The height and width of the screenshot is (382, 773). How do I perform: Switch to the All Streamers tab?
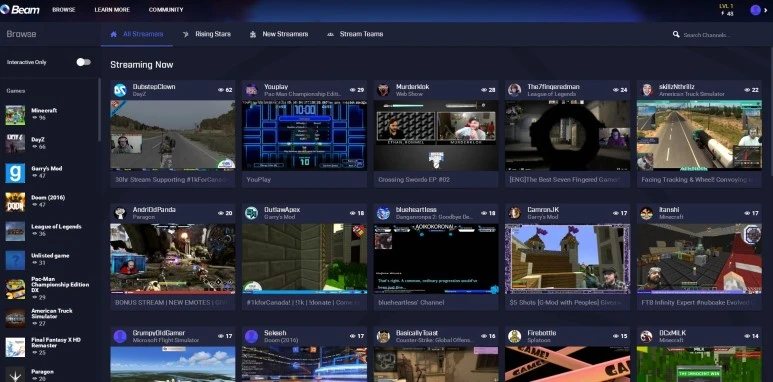pos(137,34)
